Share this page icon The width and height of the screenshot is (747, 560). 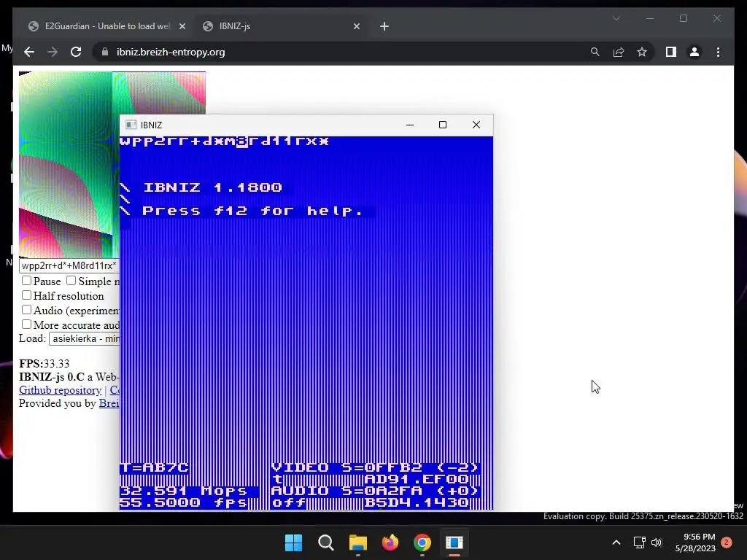coord(619,52)
